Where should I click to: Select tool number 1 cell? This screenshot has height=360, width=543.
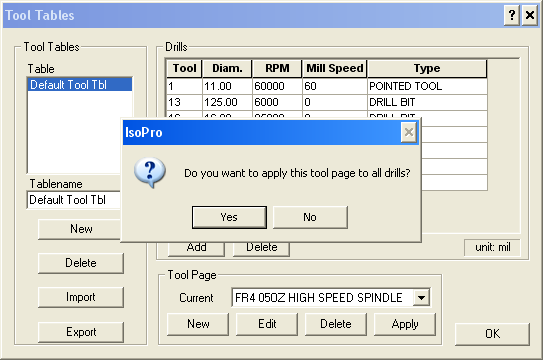pyautogui.click(x=184, y=86)
